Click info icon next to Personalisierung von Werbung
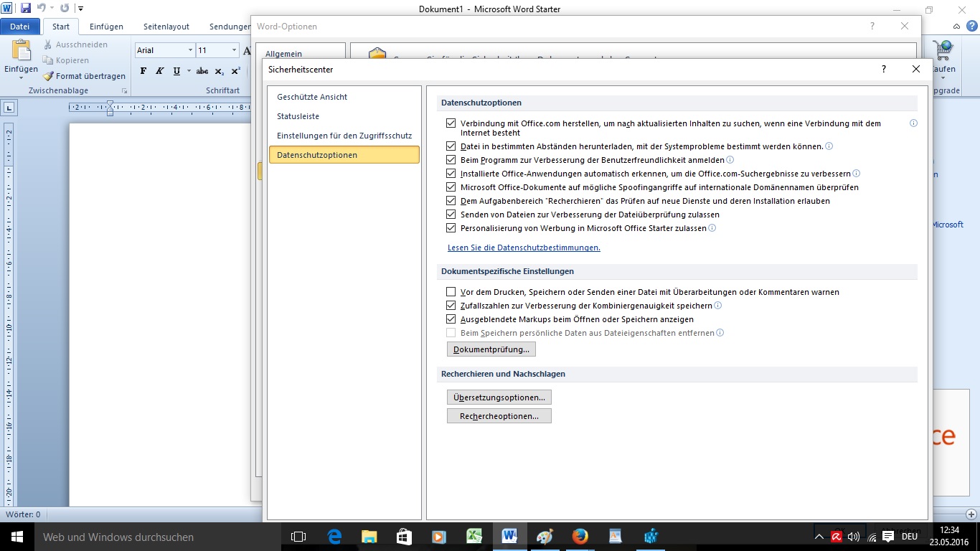Screen dimensions: 980x551 712,228
